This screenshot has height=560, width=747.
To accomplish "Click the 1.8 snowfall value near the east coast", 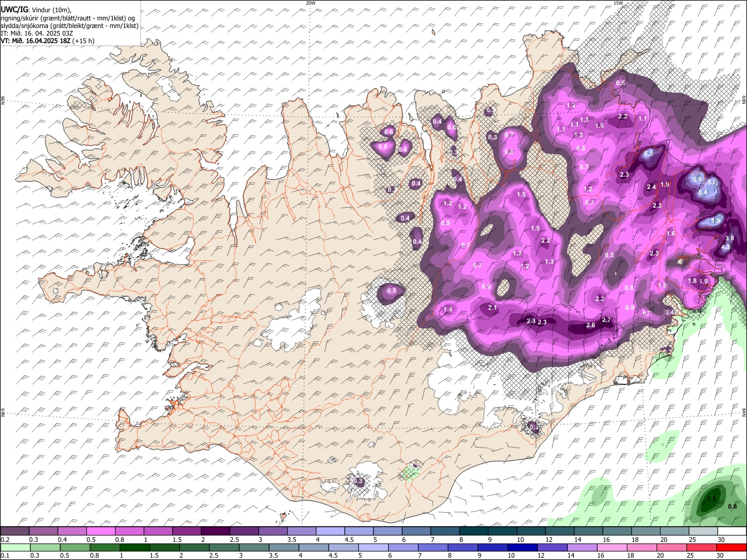I will click(692, 281).
